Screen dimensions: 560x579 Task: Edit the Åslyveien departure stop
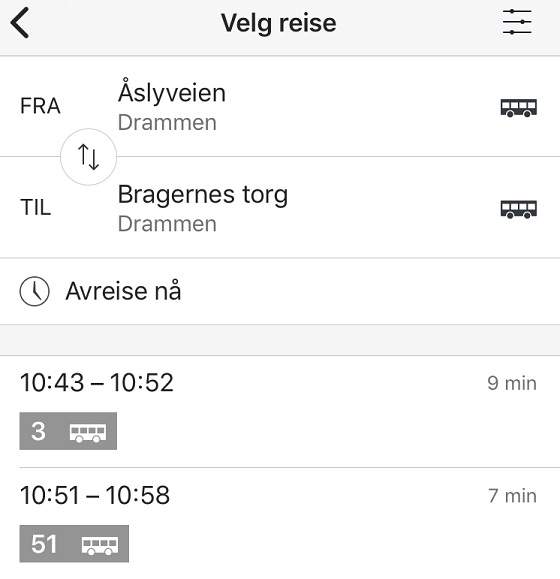pyautogui.click(x=280, y=106)
